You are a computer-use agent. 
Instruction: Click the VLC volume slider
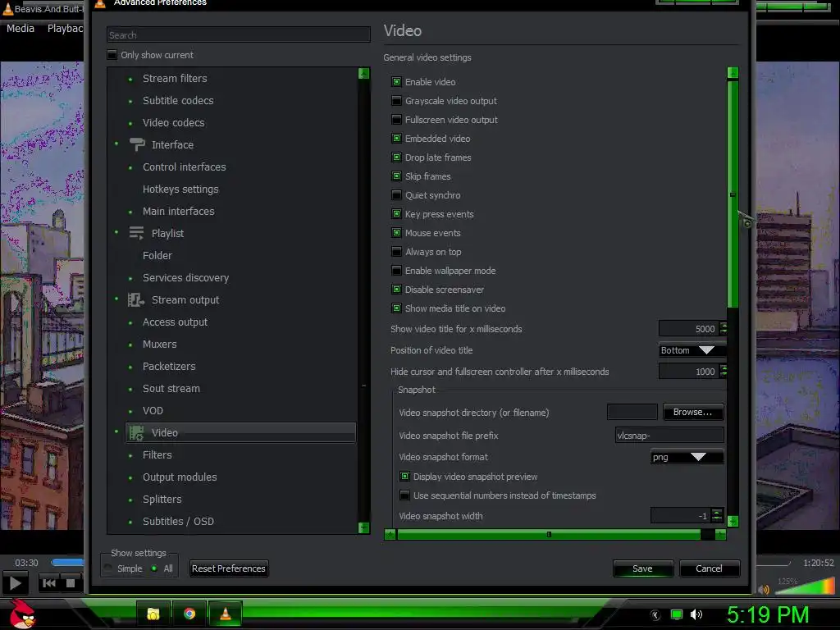(804, 586)
